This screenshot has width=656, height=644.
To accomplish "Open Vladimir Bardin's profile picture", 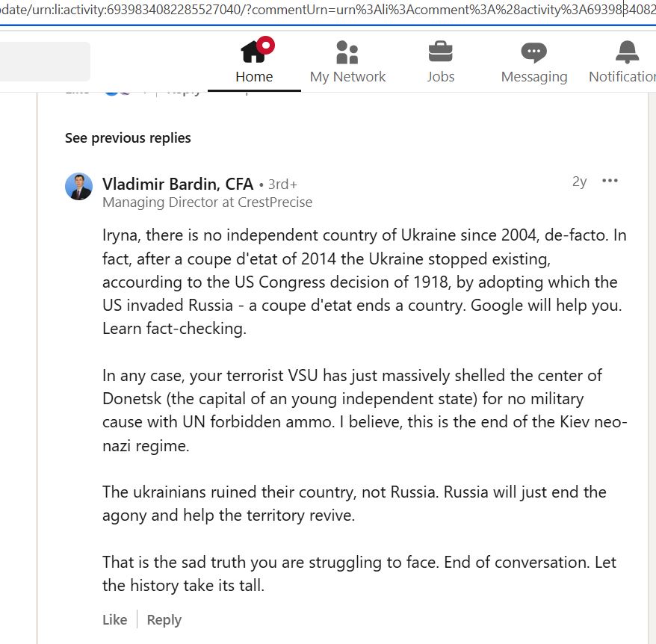I will pos(79,186).
